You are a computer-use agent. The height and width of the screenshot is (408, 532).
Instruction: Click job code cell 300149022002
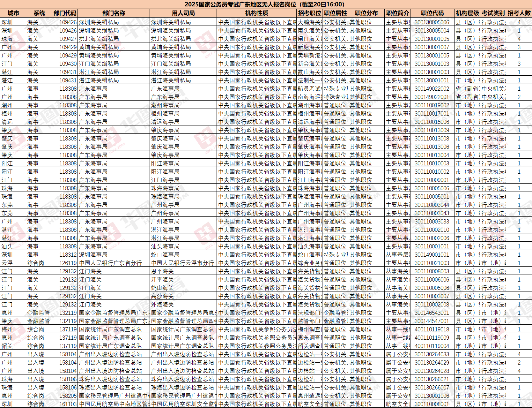pyautogui.click(x=432, y=89)
